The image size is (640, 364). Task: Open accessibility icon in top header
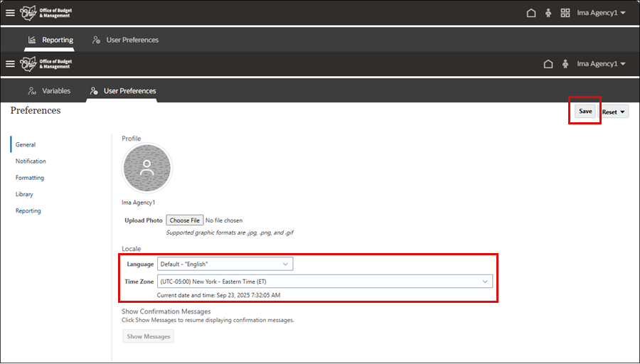548,13
